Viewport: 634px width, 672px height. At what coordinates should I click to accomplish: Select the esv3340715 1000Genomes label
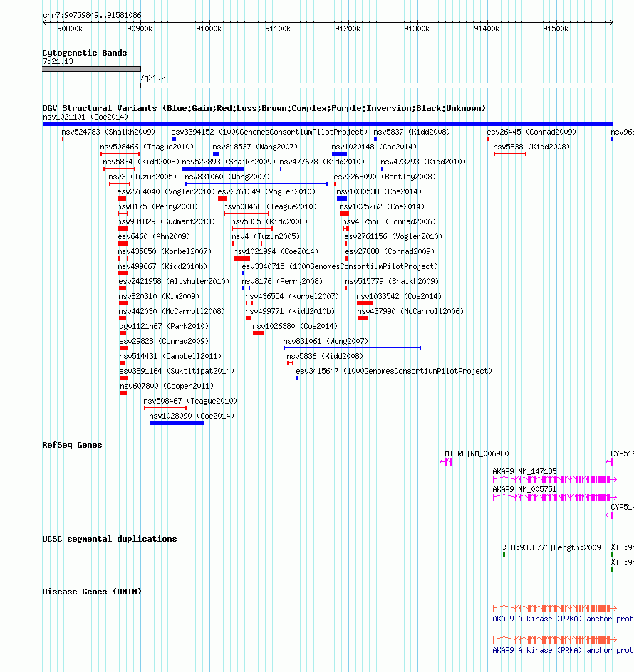340,267
